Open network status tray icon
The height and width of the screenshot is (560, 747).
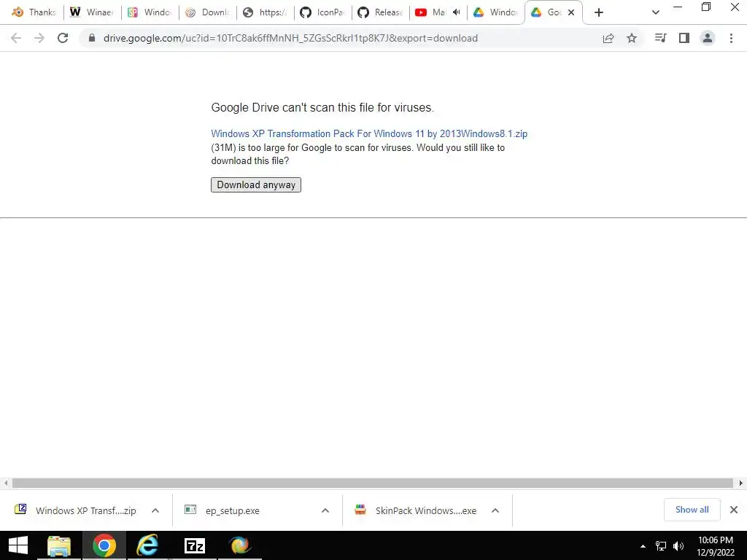pos(661,546)
